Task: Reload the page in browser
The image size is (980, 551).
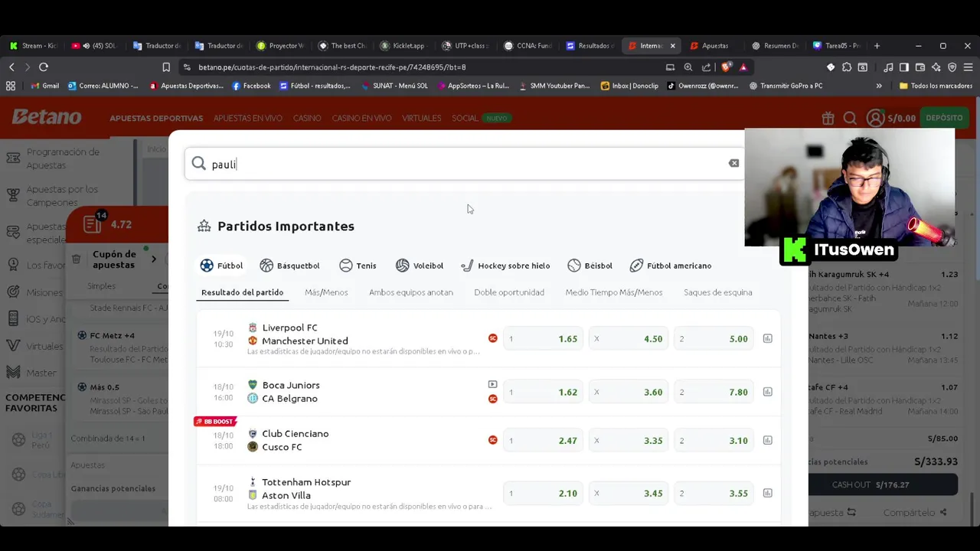Action: point(44,67)
